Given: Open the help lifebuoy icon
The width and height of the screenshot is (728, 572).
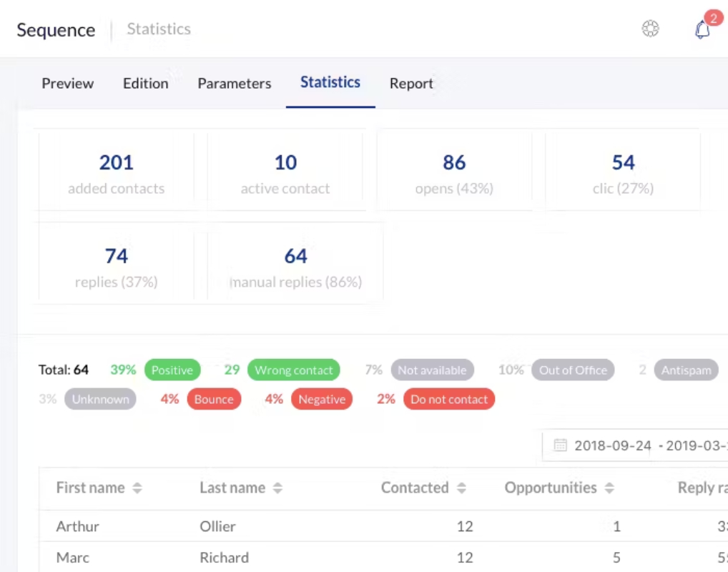Looking at the screenshot, I should 650,29.
